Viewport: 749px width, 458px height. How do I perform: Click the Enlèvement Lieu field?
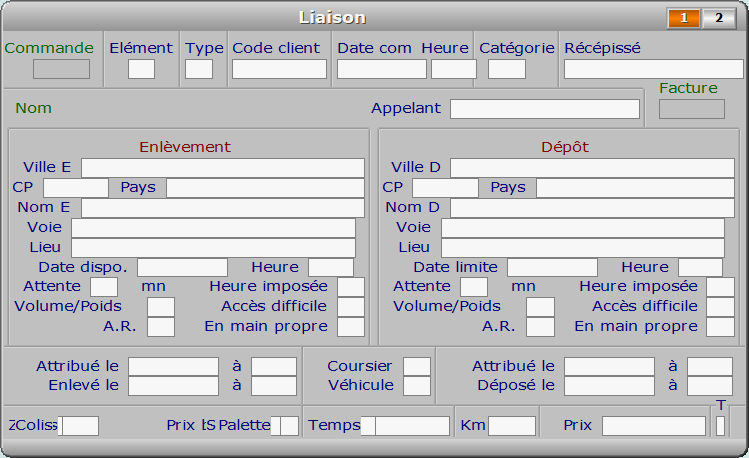click(x=213, y=248)
